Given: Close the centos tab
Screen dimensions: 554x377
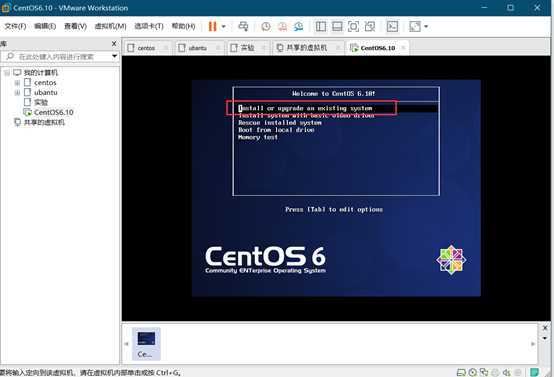Looking at the screenshot, I should coord(166,47).
